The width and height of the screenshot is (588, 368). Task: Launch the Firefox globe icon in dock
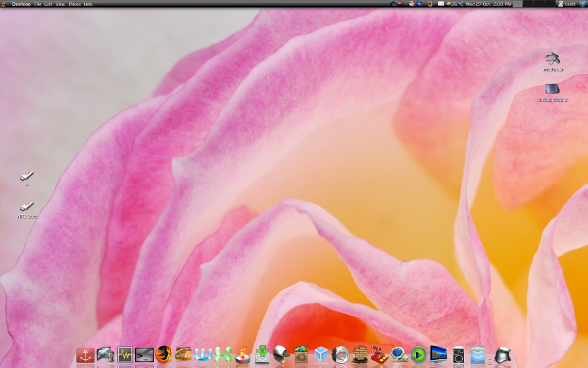[164, 354]
